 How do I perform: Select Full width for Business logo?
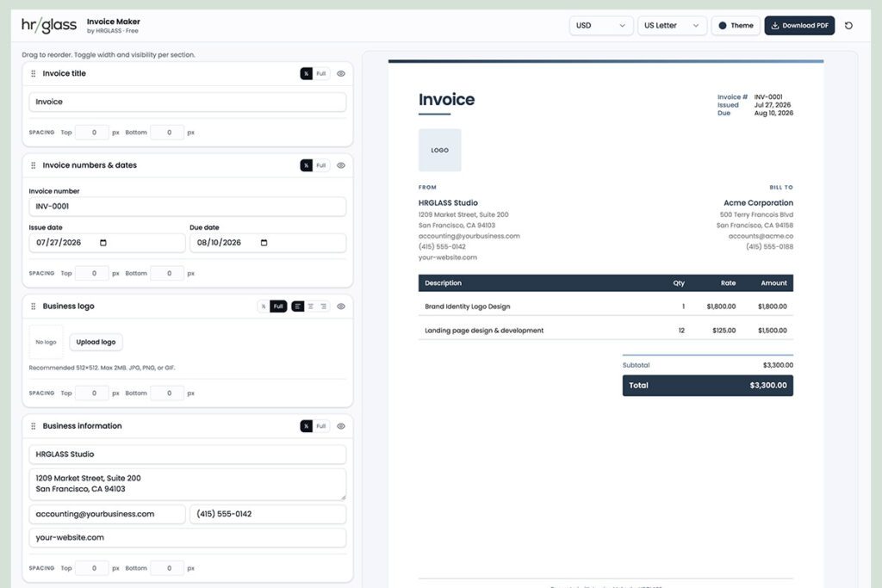[x=278, y=306]
